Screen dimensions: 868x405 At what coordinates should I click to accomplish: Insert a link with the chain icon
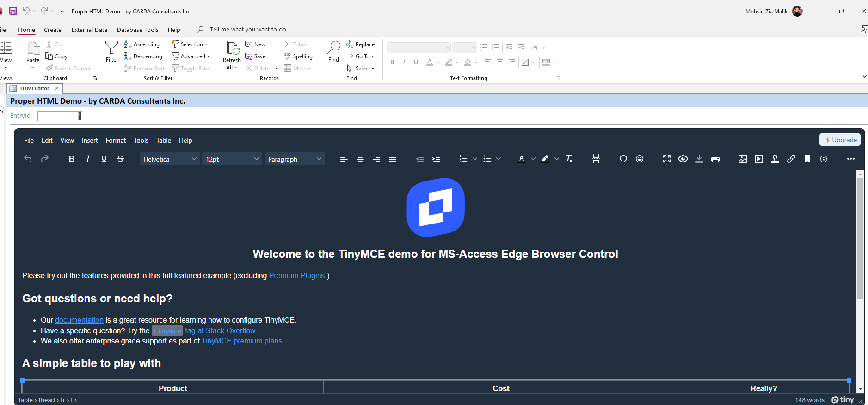pos(791,159)
